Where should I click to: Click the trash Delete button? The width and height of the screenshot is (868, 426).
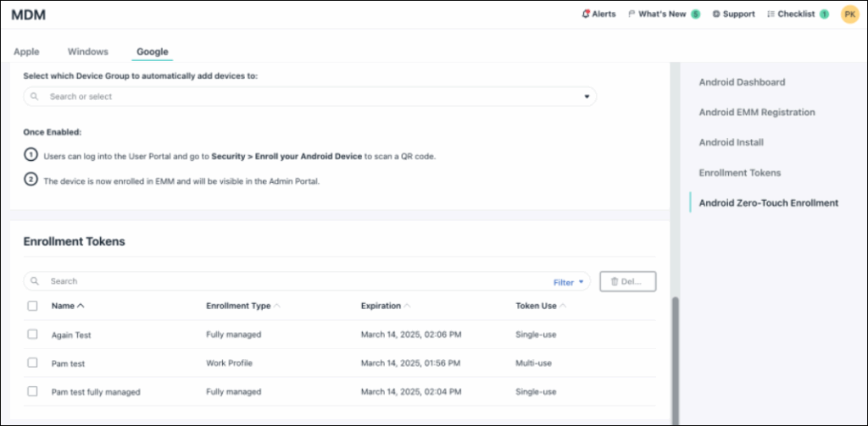(x=627, y=281)
